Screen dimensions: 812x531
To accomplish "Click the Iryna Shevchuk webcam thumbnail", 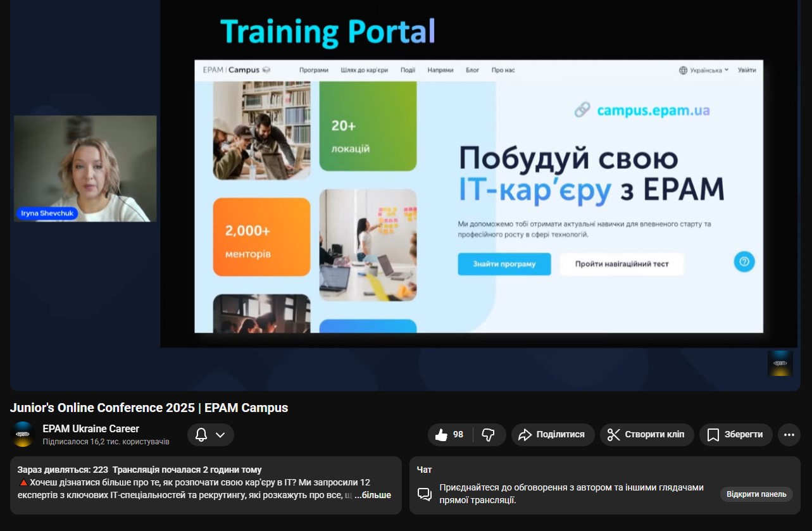I will click(85, 168).
